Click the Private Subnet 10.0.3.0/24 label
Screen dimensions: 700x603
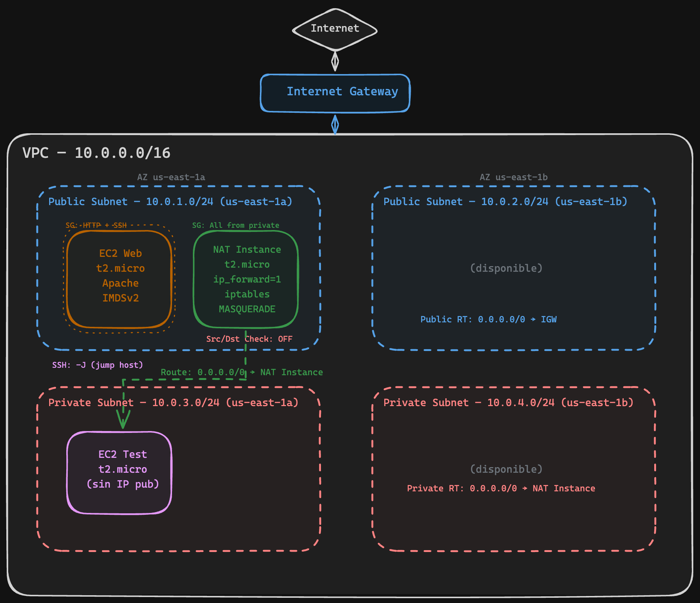[173, 403]
